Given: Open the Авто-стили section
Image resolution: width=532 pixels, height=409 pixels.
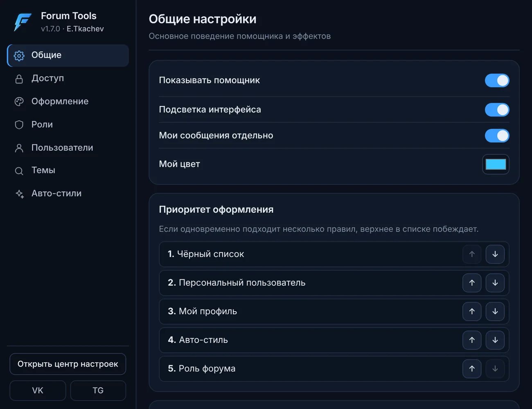Looking at the screenshot, I should (x=68, y=193).
